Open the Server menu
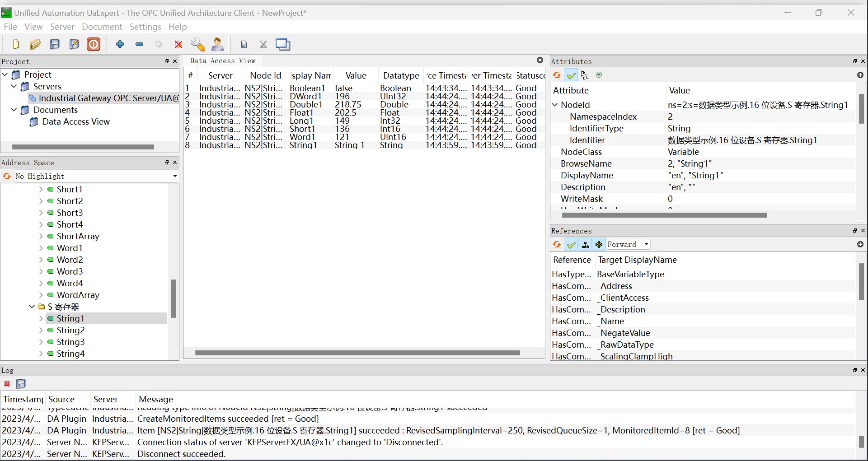868x461 pixels. point(62,27)
